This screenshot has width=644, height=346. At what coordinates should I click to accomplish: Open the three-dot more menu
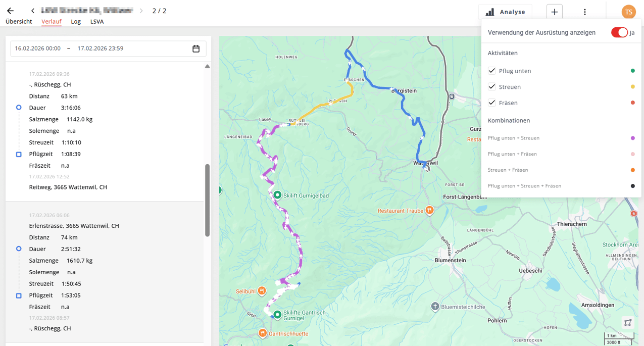pyautogui.click(x=584, y=12)
